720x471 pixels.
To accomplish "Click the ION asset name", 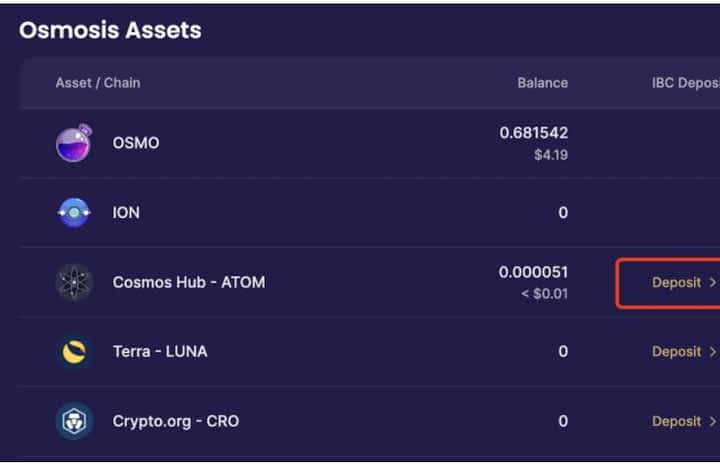I will [126, 213].
